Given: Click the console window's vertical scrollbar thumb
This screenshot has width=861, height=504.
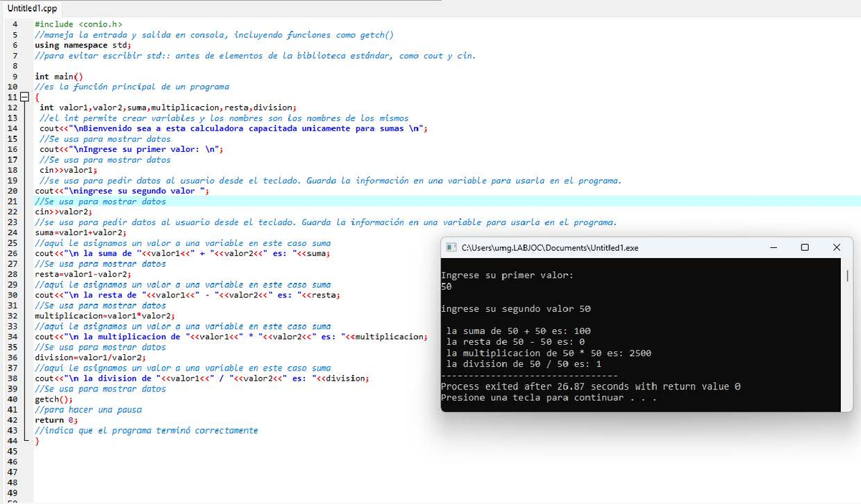Looking at the screenshot, I should (847, 276).
